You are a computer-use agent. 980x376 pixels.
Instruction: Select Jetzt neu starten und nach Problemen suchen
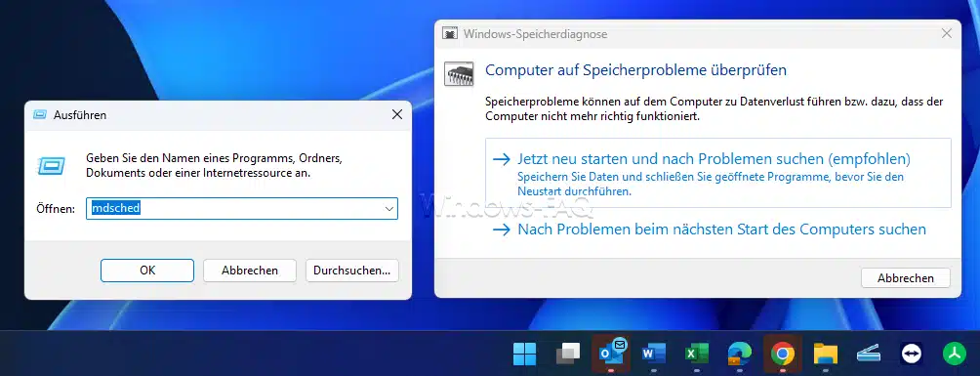(718, 173)
